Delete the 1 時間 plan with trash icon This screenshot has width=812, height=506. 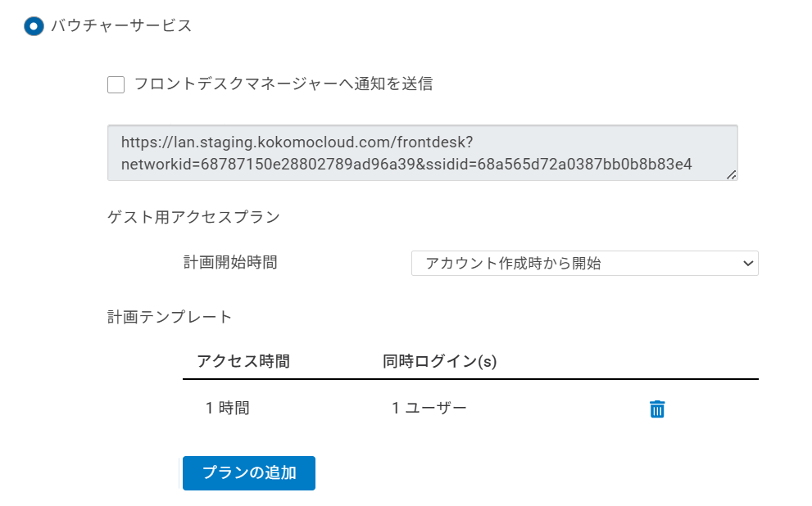[x=656, y=409]
